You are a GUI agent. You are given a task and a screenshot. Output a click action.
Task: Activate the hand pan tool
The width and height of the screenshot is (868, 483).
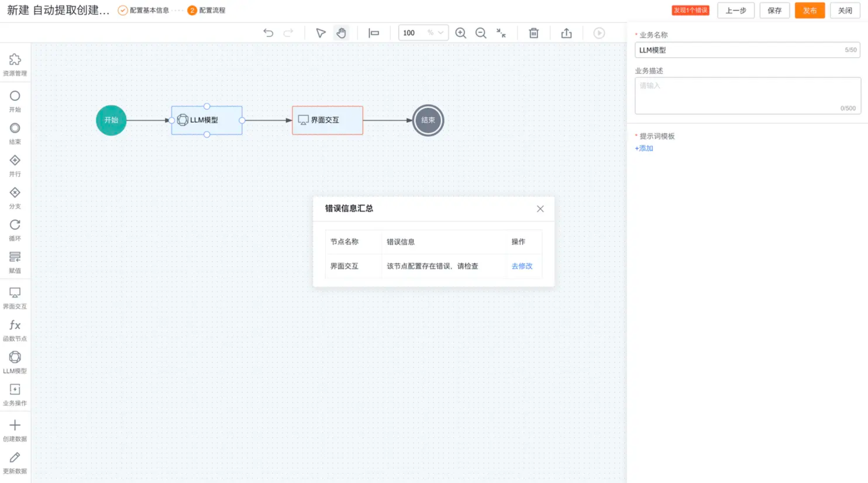[x=341, y=33]
